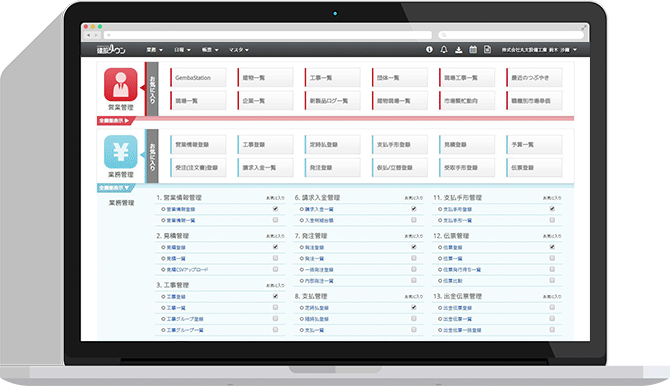Click the info circle icon in header
Viewport: 670px width, 386px height.
(x=429, y=50)
